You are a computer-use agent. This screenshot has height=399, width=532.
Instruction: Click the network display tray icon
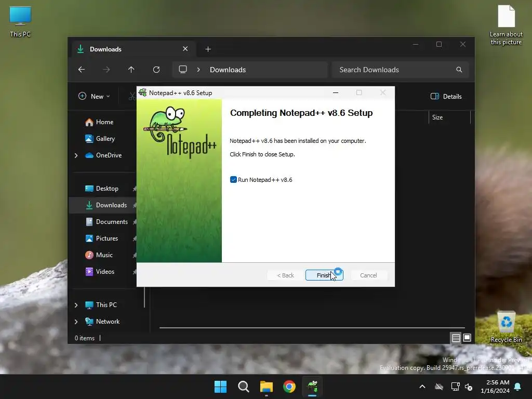click(455, 387)
